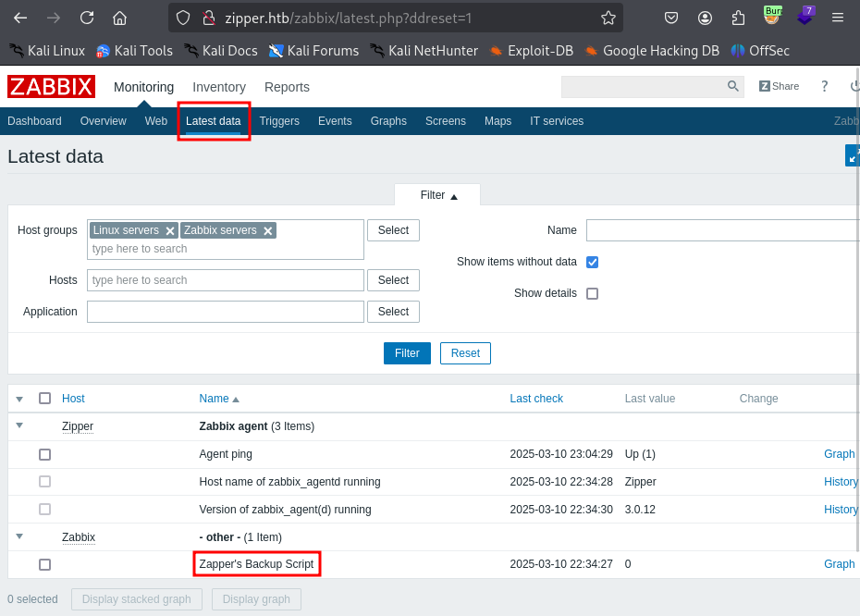Open the Kali Forums bookmark
This screenshot has height=616, width=860.
(x=313, y=51)
